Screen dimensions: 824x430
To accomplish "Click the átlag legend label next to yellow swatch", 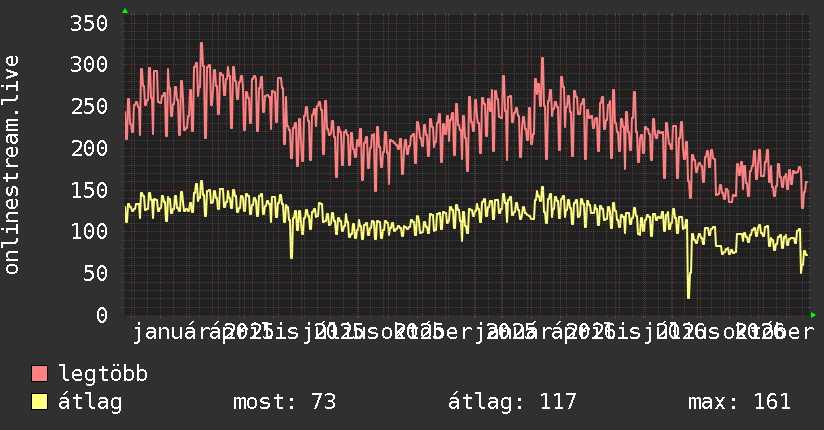I will pos(90,402).
